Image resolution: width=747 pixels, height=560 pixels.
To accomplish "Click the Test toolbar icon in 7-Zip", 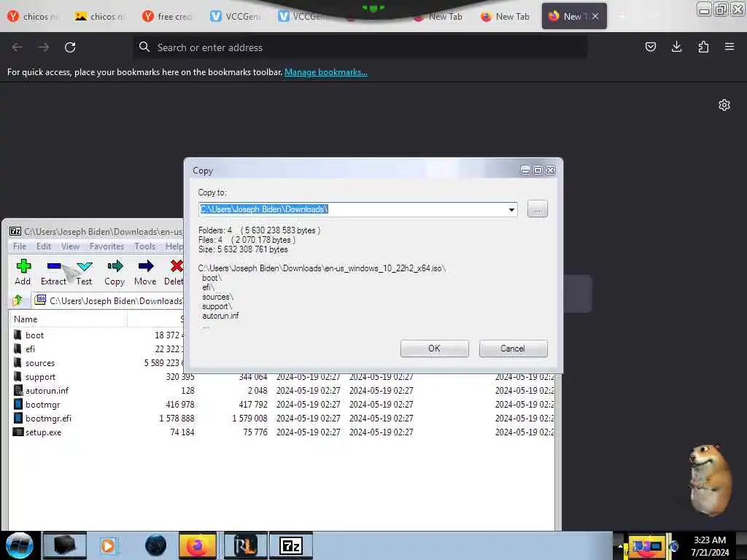I will (85, 266).
